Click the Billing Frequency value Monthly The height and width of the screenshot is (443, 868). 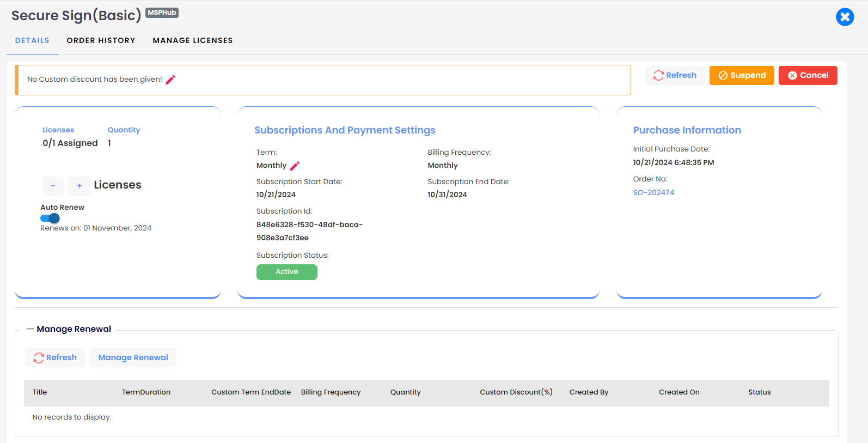[443, 166]
